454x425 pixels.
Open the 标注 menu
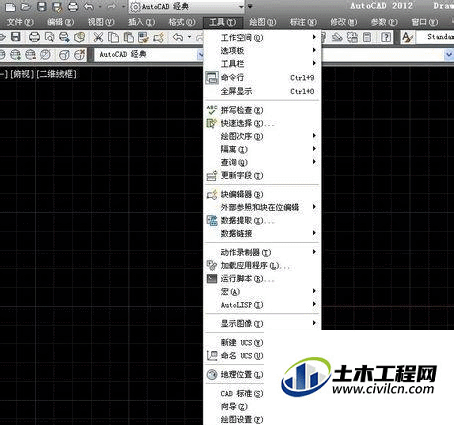303,22
